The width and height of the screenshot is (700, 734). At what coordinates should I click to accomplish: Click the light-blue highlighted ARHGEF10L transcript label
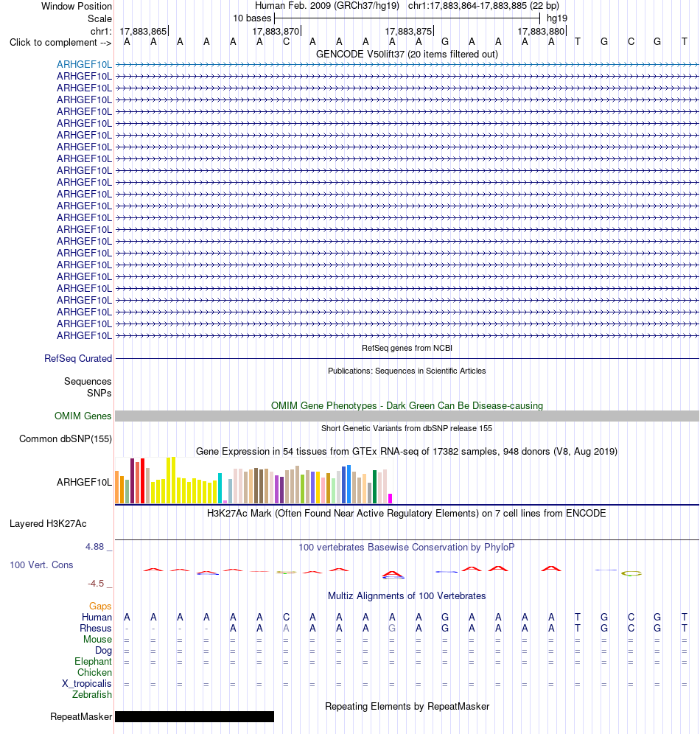[84, 65]
